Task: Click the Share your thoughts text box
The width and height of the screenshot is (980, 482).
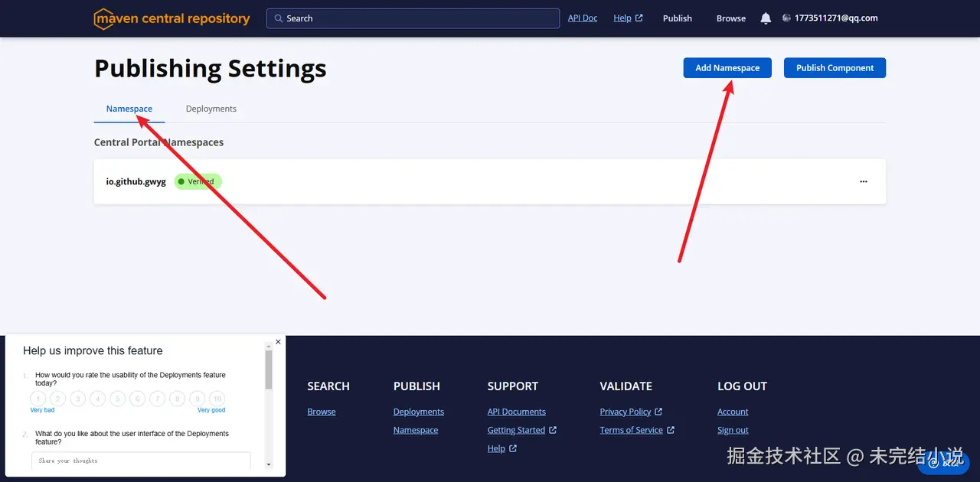Action: click(x=141, y=461)
